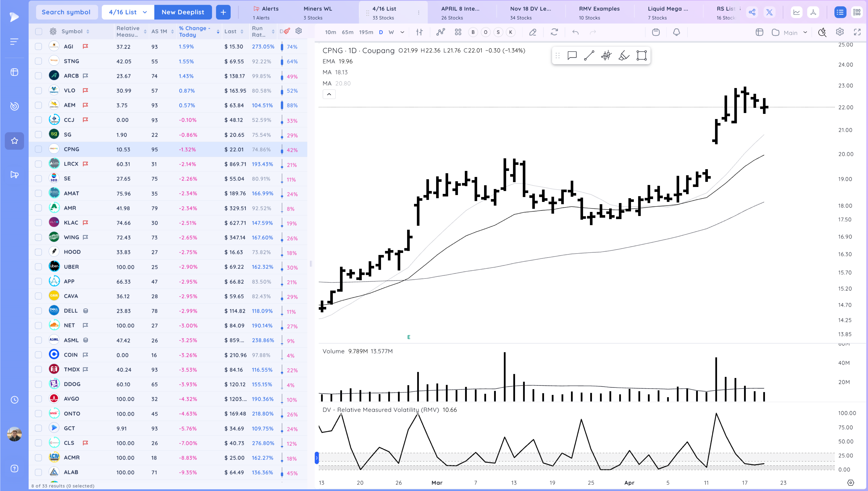The image size is (868, 491).
Task: Open the favorites star icon in sidebar
Action: (14, 141)
